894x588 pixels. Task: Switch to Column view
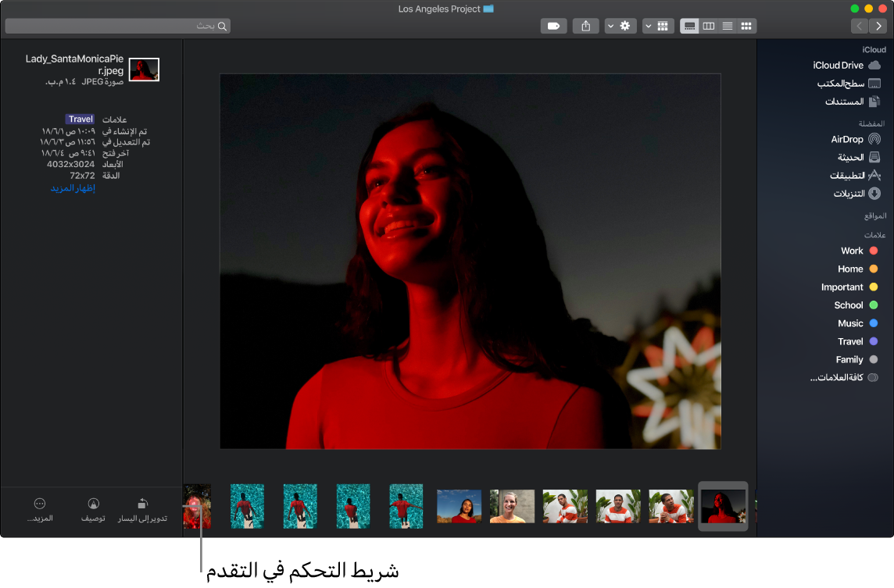point(708,25)
